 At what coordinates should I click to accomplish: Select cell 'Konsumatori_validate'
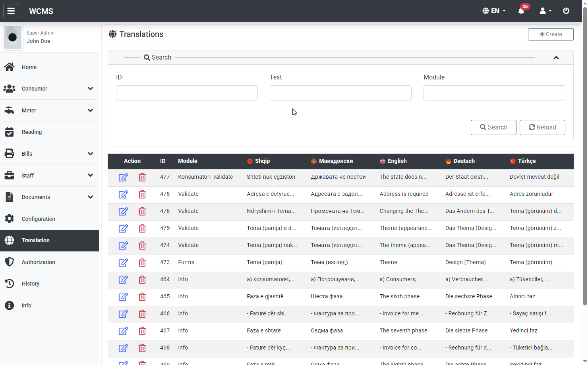click(205, 177)
